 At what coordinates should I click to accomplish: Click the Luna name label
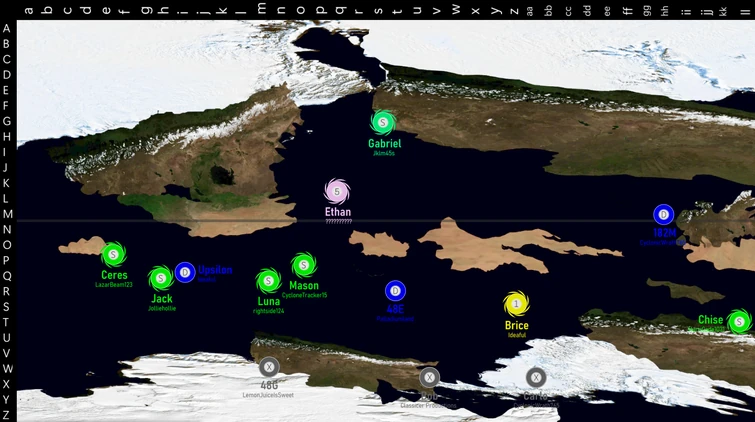pyautogui.click(x=269, y=302)
